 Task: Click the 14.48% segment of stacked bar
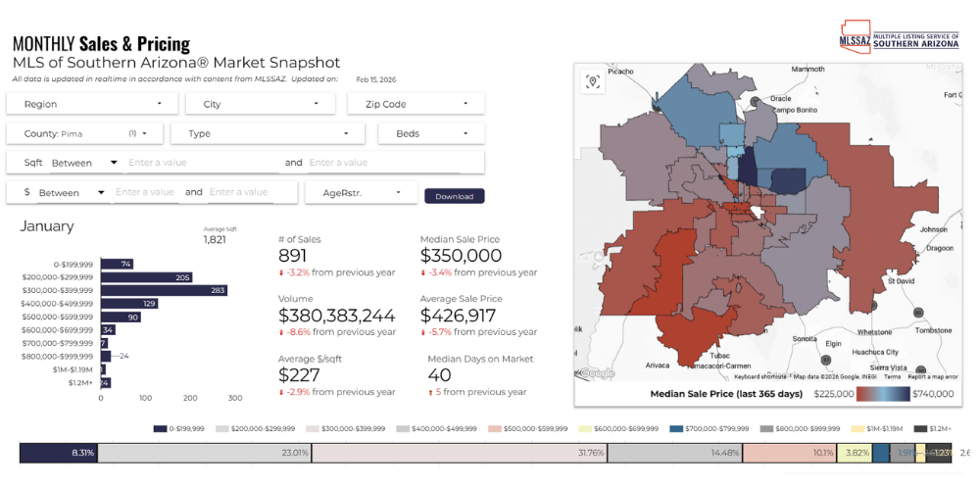click(x=675, y=453)
